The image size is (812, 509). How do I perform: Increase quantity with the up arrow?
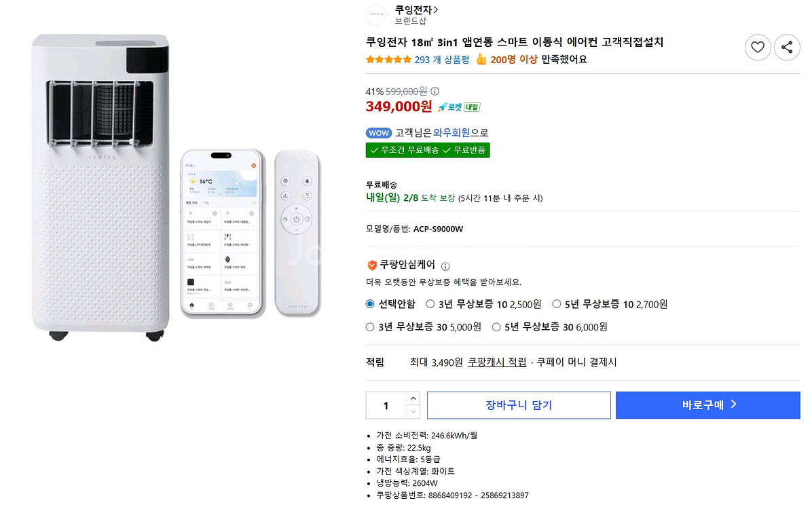click(x=413, y=398)
